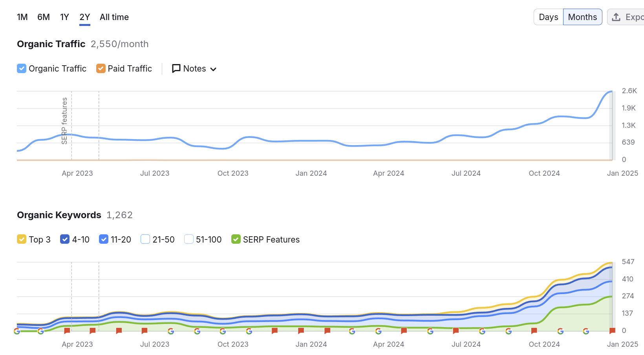Screen dimensions: 644x355
Task: Show the Google update marker at Aug 2024
Action: click(x=482, y=331)
